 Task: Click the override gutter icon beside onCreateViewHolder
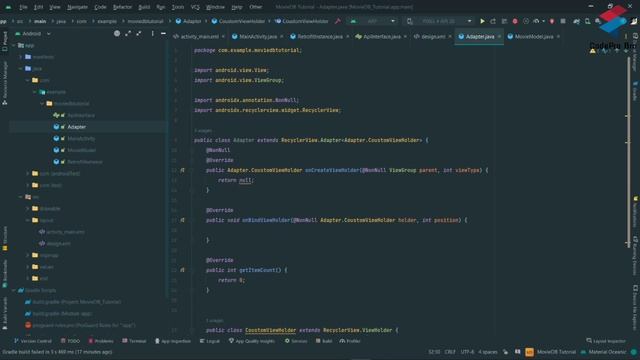tap(182, 170)
